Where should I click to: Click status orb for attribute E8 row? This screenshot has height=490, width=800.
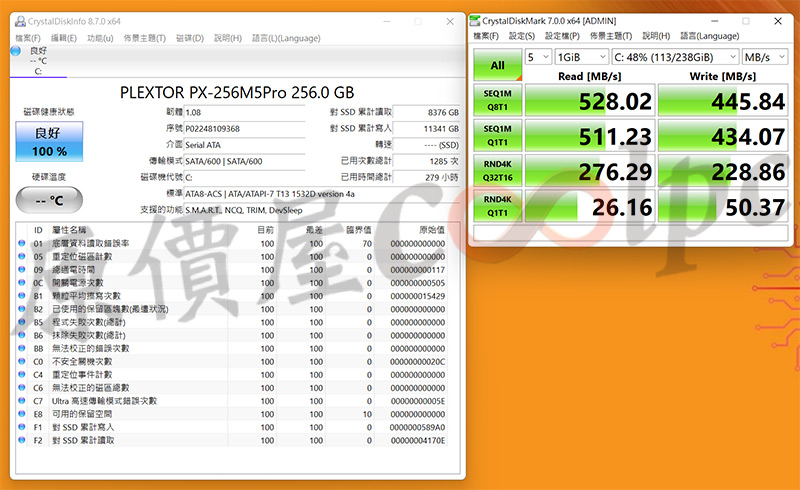21,414
